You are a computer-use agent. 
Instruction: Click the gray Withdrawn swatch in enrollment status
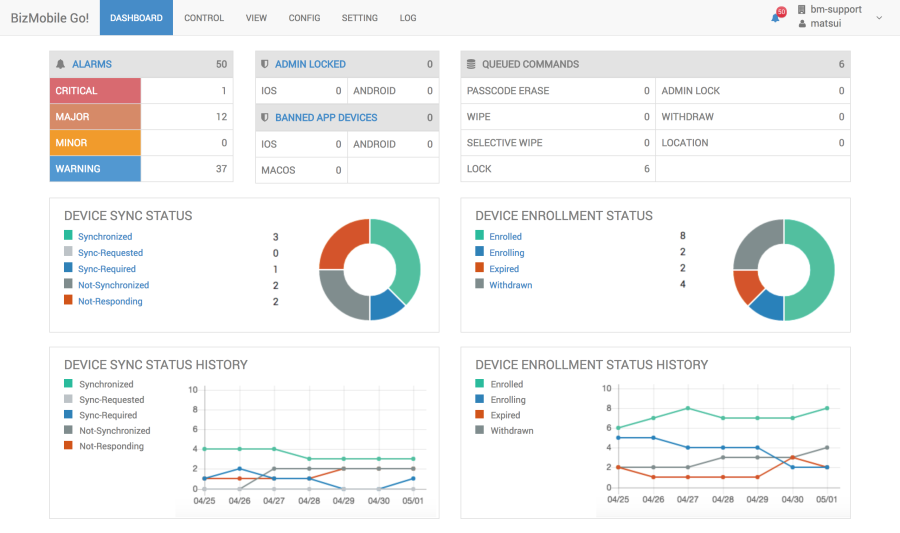tap(480, 283)
